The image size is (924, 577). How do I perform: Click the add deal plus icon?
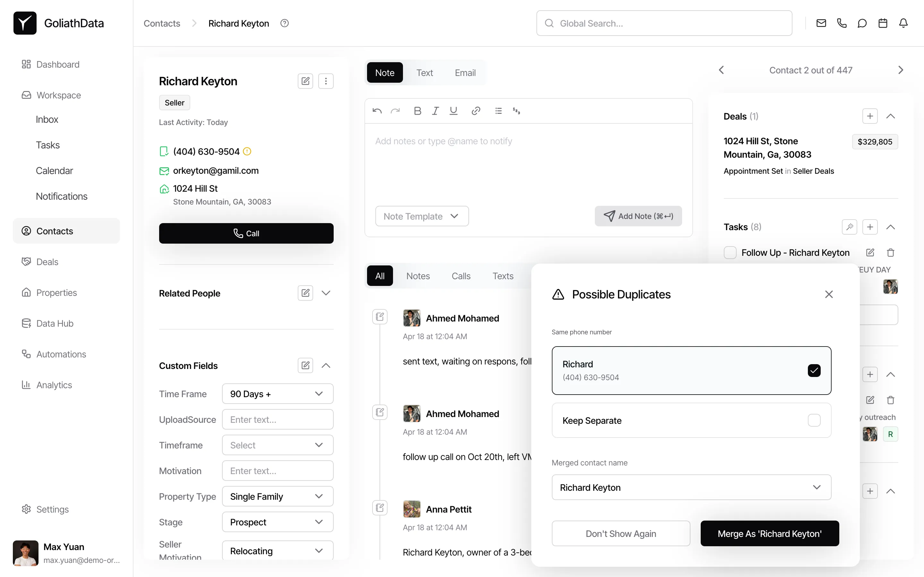(870, 116)
